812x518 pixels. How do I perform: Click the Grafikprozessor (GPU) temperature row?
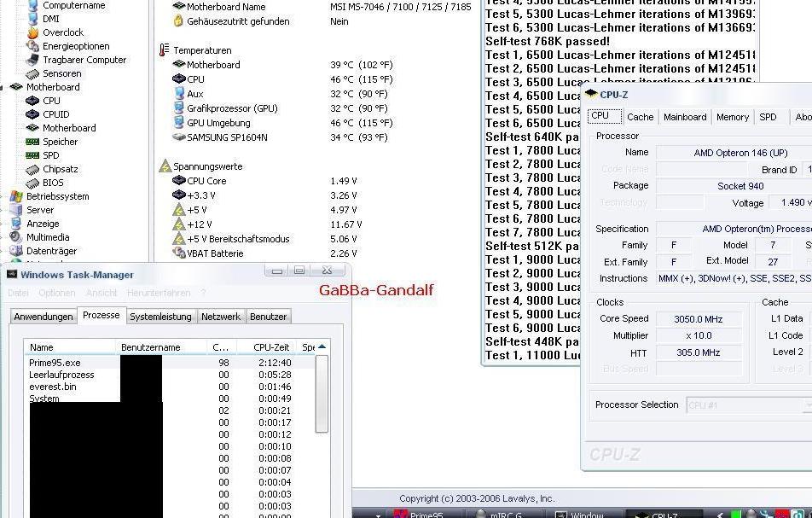[282, 108]
